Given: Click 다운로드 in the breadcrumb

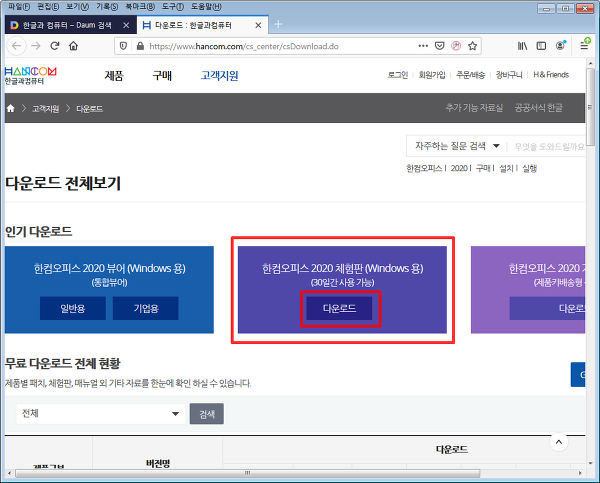Looking at the screenshot, I should tap(89, 109).
